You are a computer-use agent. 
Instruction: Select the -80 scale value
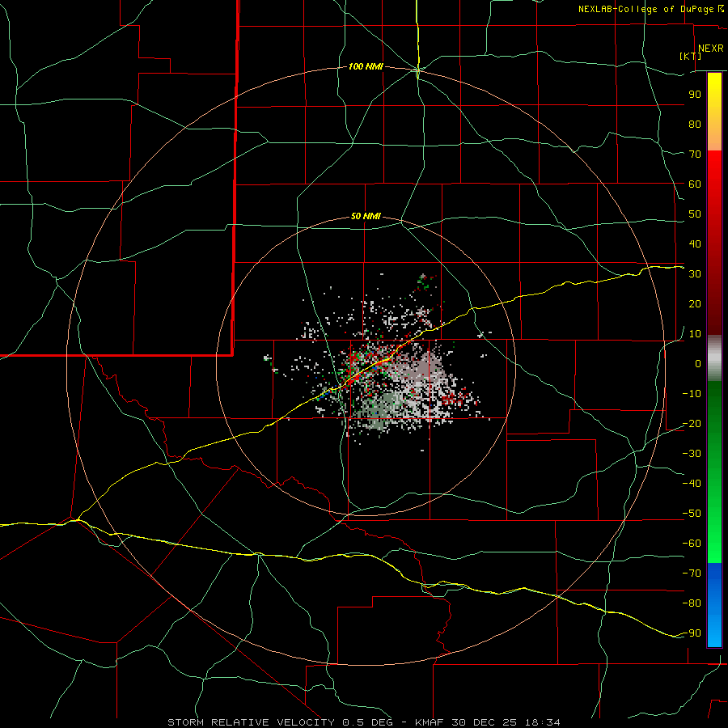point(692,603)
